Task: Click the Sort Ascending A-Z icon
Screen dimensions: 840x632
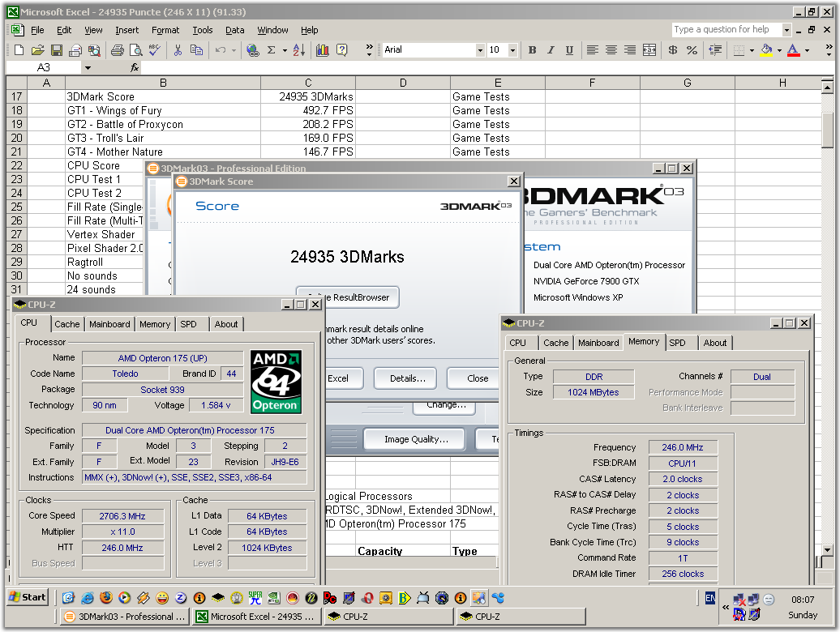Action: click(299, 50)
